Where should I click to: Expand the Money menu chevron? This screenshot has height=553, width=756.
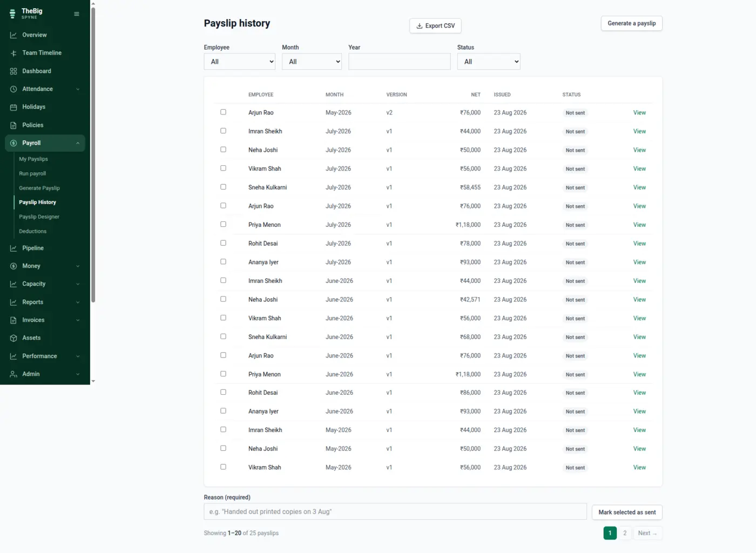(78, 266)
